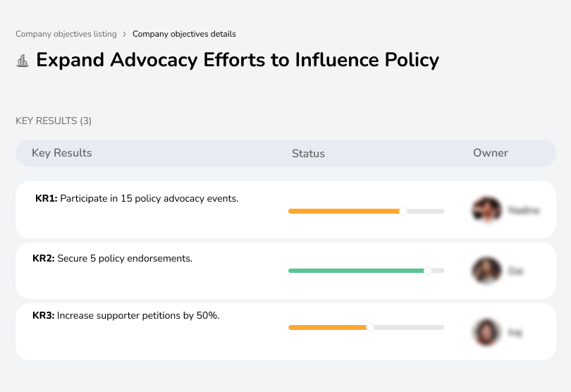Click the Key Results column header
Screen dimensions: 571x392
[x=62, y=153]
